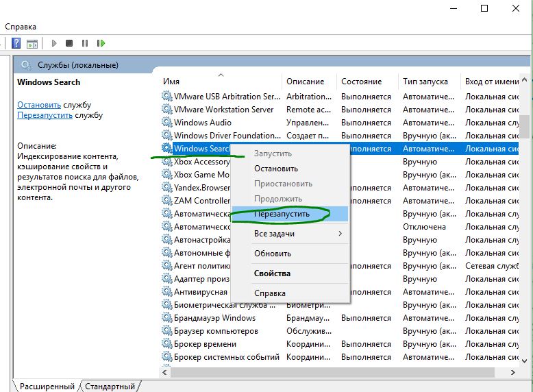This screenshot has width=533, height=392.
Task: Sort by the Вход от имени column header
Action: click(491, 82)
